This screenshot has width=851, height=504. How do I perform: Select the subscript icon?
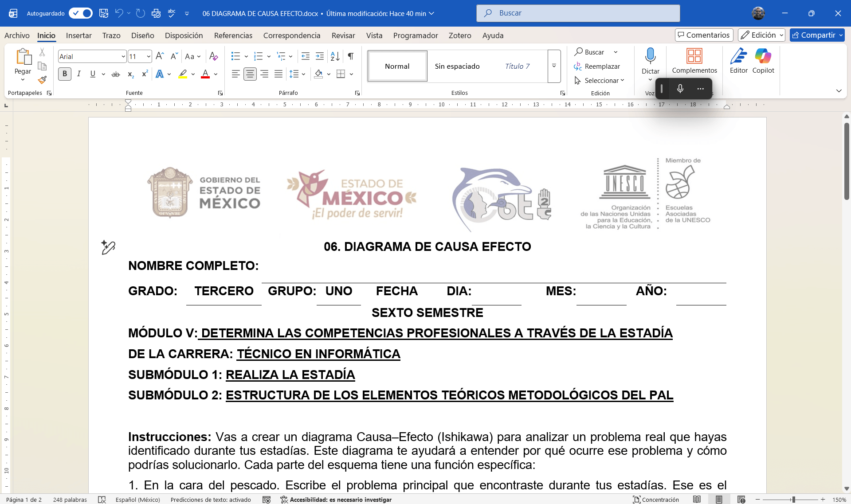coord(130,74)
